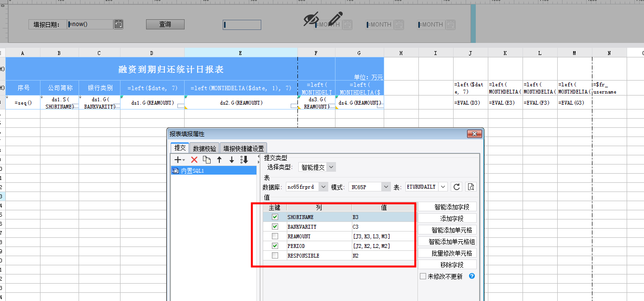Switch to the 提交 tab
Viewport: 644px width, 301px height.
pos(180,148)
